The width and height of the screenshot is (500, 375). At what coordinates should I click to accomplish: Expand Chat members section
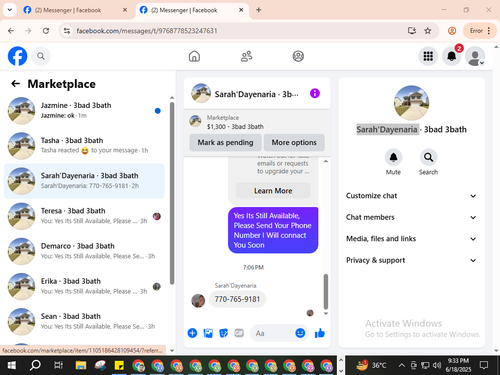(411, 217)
